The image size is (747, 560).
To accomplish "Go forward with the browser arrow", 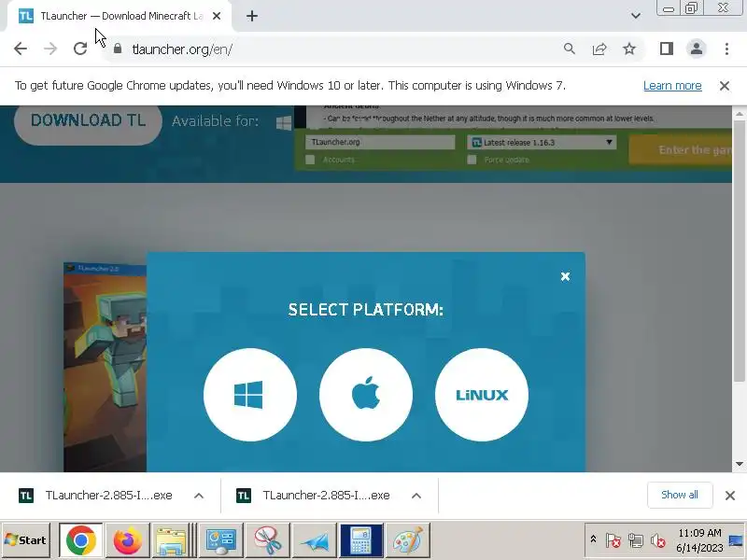I will point(50,49).
